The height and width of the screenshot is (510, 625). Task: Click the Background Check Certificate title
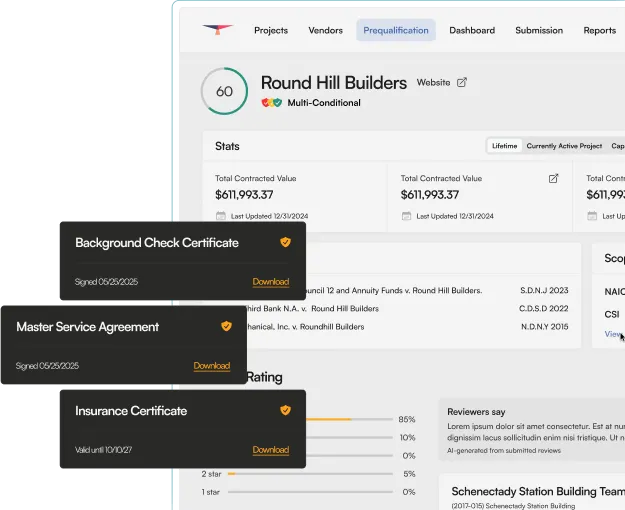(157, 242)
